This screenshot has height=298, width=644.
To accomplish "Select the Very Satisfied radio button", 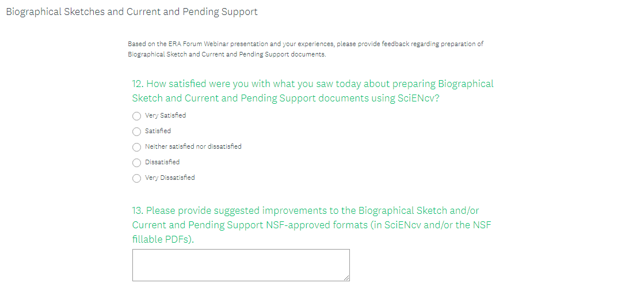I will (136, 116).
